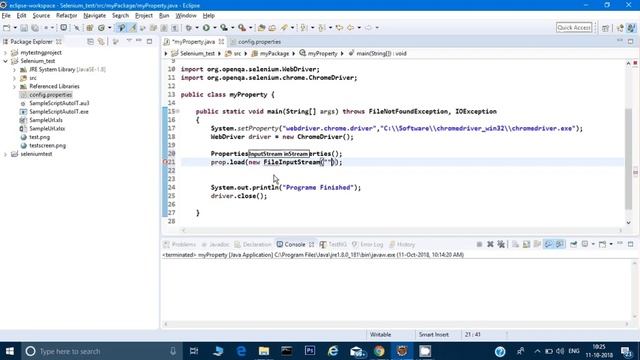This screenshot has height=360, width=640.
Task: Select testscreen.png in Package Explorer
Action: 47,145
